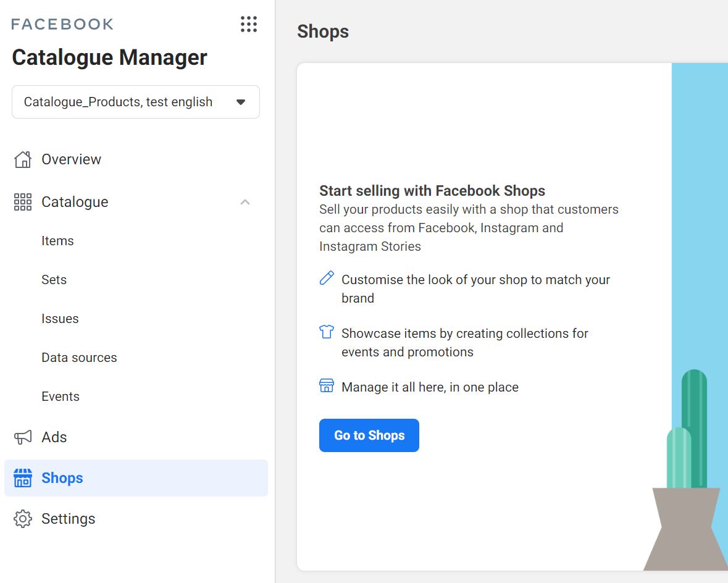The width and height of the screenshot is (728, 583).
Task: Select Sets in the sidebar
Action: (x=54, y=280)
